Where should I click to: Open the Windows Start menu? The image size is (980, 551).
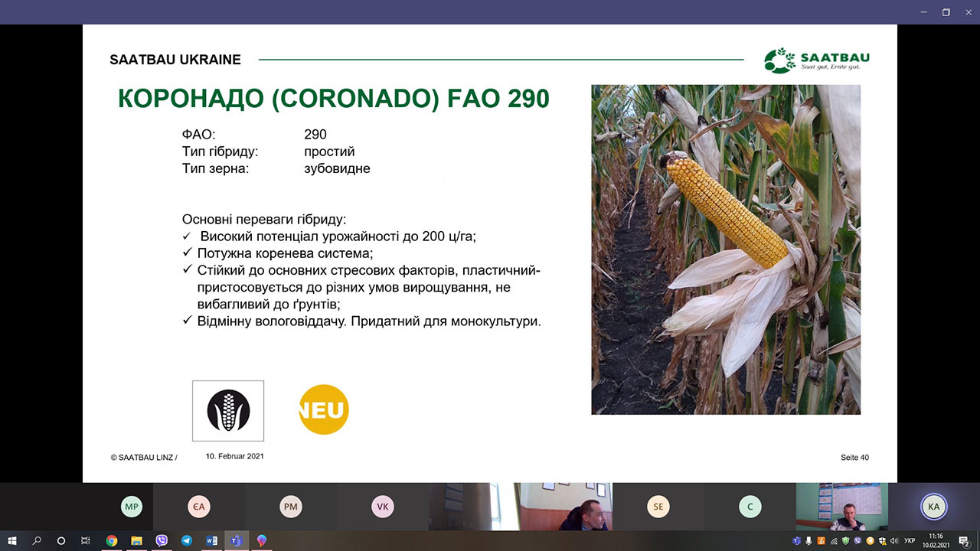point(12,540)
